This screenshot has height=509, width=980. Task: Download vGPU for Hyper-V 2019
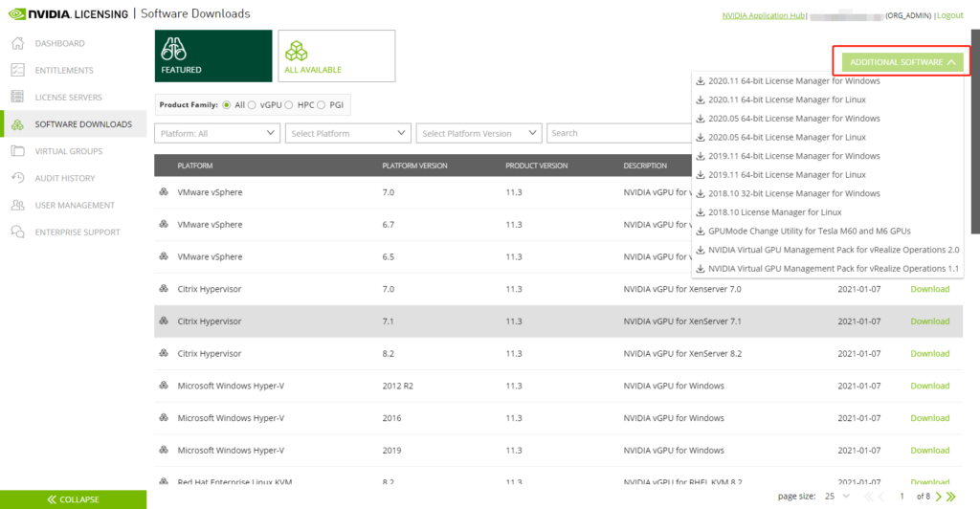tap(929, 450)
